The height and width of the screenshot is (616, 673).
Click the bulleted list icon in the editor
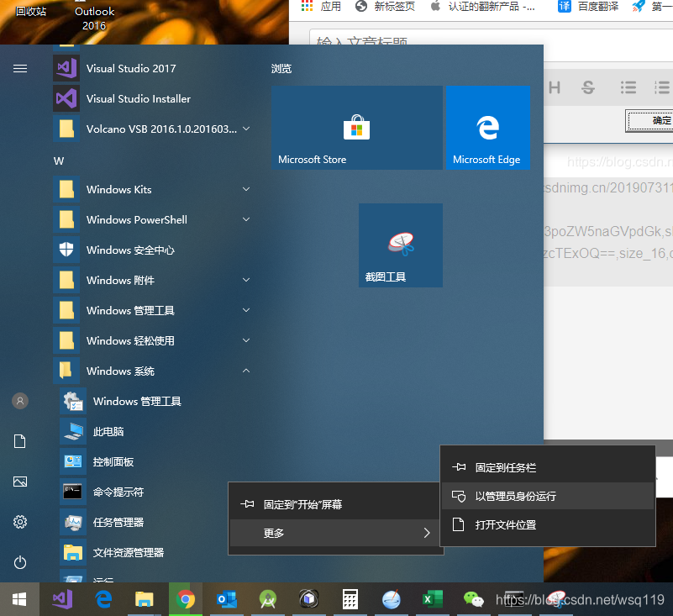(628, 87)
